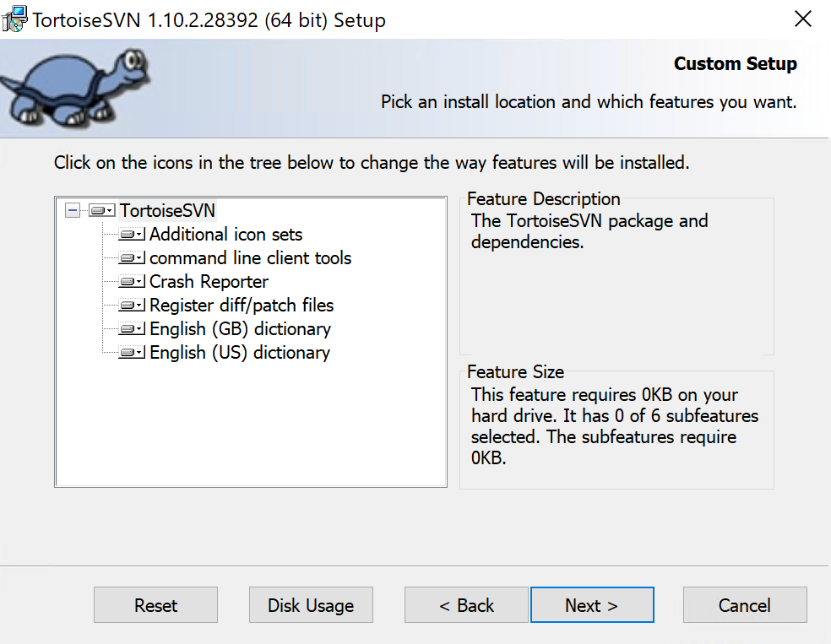Select command line client tools entry
Screen dimensions: 831x644
pyautogui.click(x=250, y=258)
